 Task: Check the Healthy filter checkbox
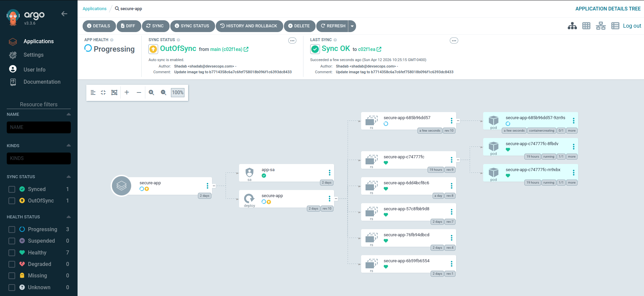(x=12, y=253)
